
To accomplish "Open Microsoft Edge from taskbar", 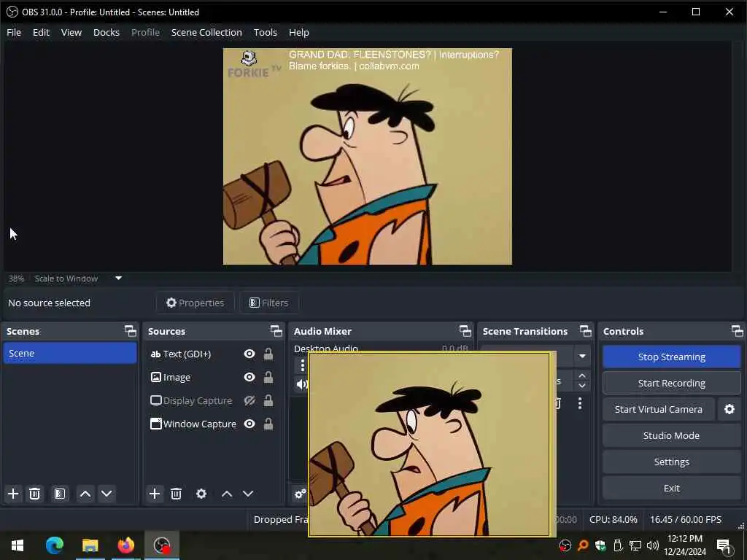I will [x=54, y=545].
